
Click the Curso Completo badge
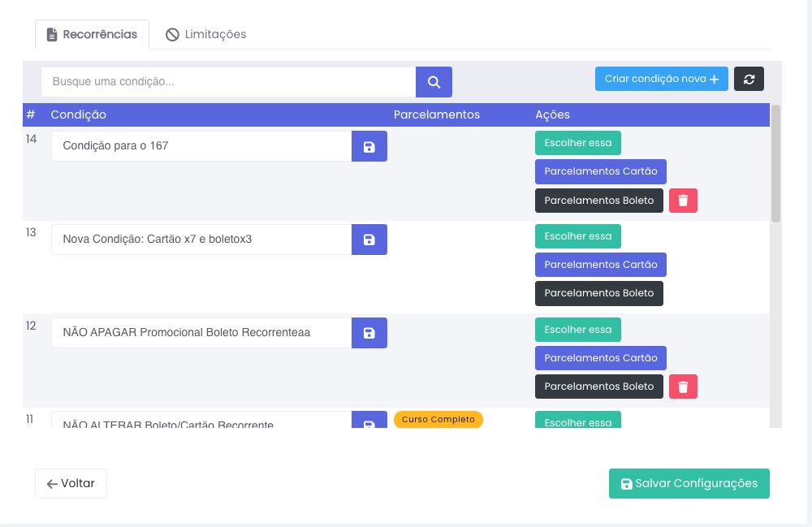438,420
